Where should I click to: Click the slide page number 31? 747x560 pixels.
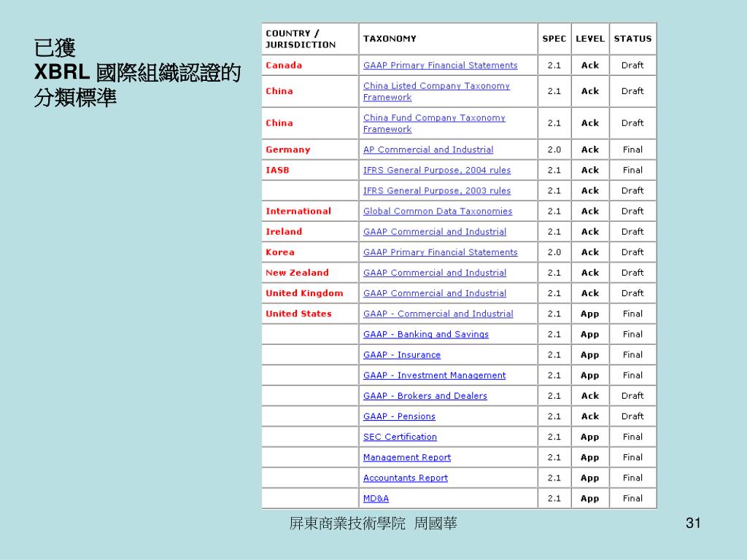coord(693,523)
